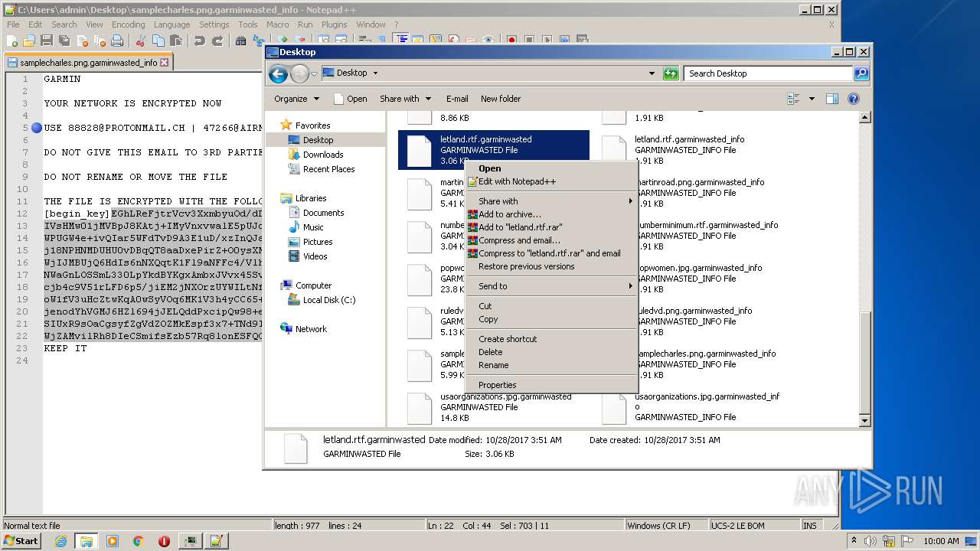Viewport: 980px width, 551px height.
Task: Click red Opera icon in taskbar
Action: (164, 541)
